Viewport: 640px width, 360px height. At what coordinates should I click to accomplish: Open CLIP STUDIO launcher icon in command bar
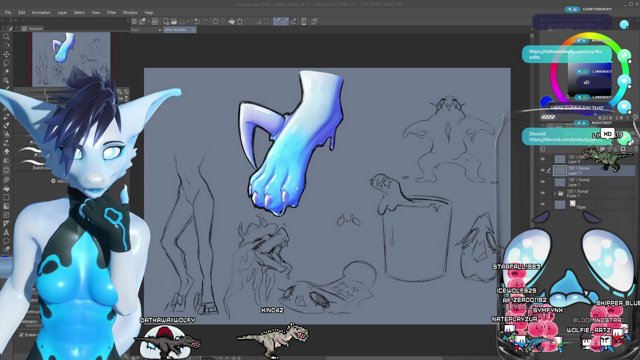(142, 22)
